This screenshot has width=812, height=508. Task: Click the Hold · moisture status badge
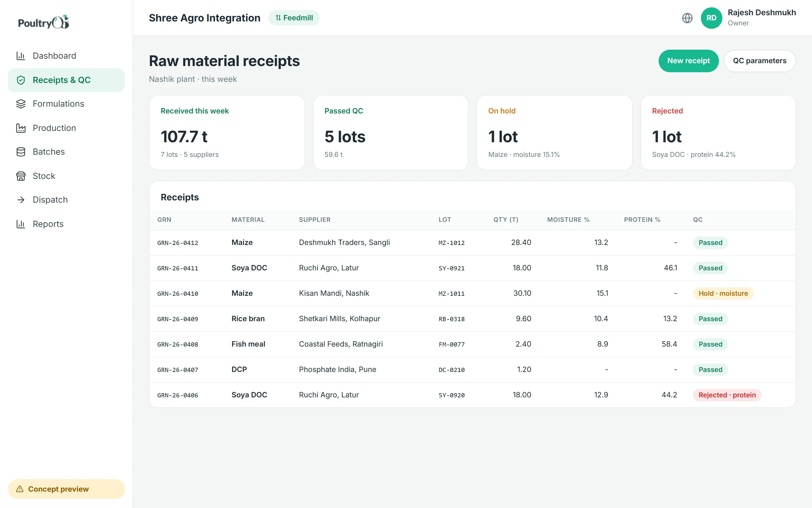(723, 293)
